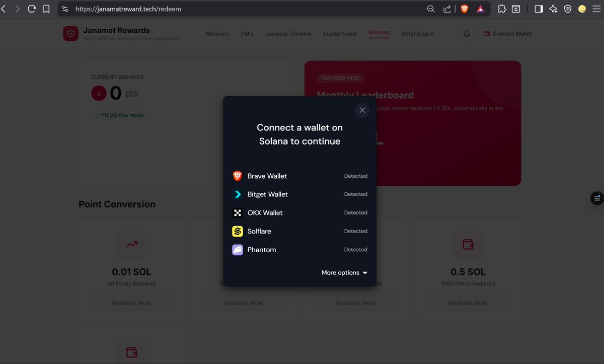Click the tab search icon in browser toolbar

click(x=516, y=9)
